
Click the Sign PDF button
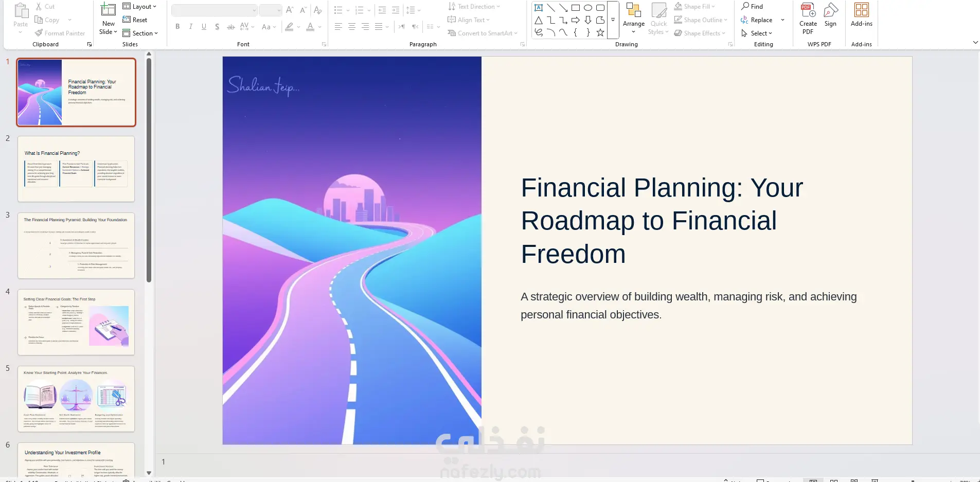(x=830, y=15)
